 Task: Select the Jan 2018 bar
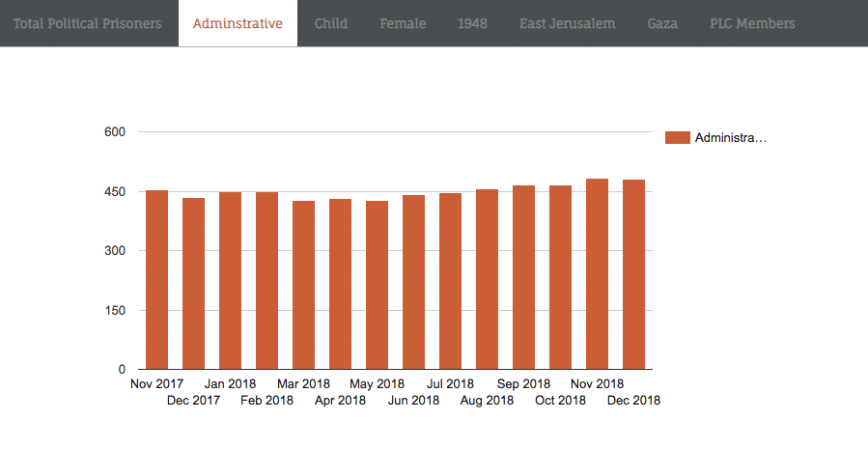tap(230, 281)
